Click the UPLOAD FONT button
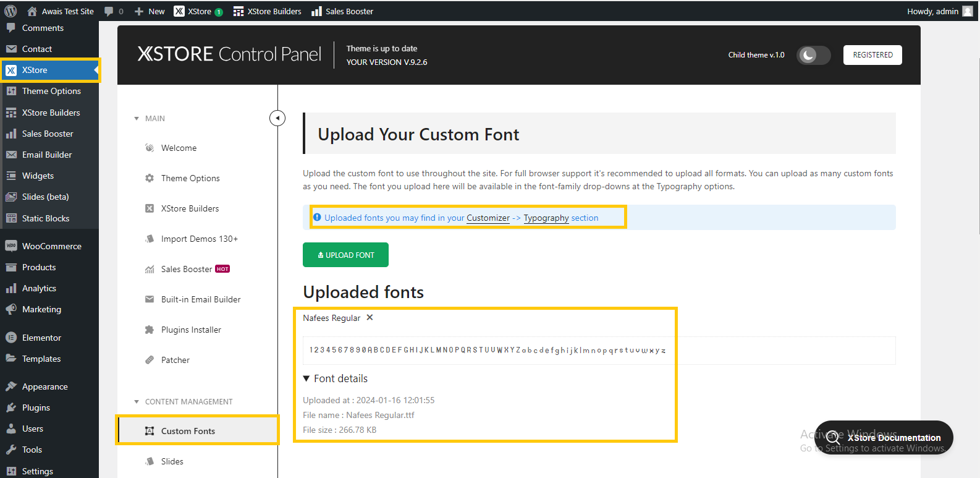 click(x=345, y=255)
